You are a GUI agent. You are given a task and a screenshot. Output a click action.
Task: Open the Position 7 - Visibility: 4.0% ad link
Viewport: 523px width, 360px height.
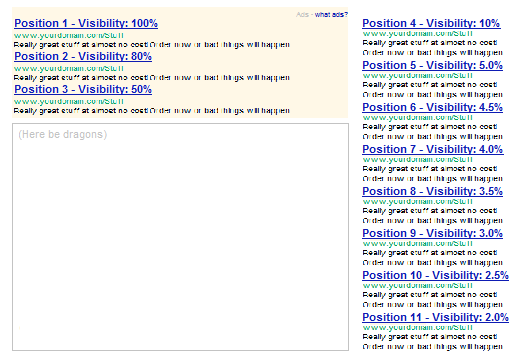coord(433,149)
